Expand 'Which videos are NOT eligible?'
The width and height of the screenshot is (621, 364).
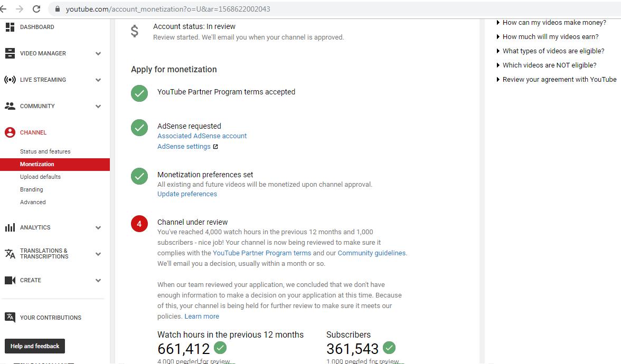coord(547,65)
